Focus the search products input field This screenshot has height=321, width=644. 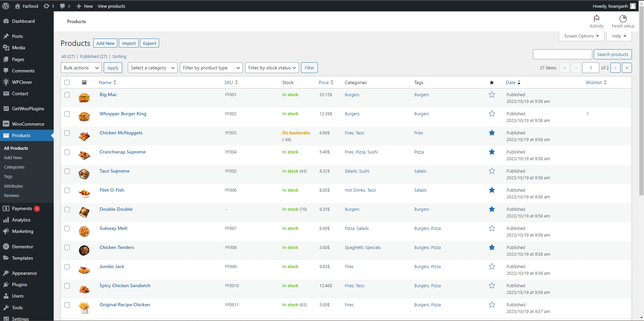pos(562,54)
